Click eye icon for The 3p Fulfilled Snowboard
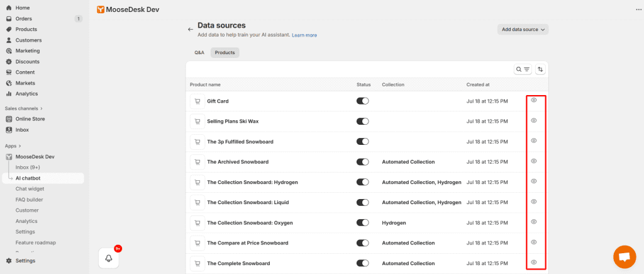Image resolution: width=644 pixels, height=274 pixels. click(534, 140)
